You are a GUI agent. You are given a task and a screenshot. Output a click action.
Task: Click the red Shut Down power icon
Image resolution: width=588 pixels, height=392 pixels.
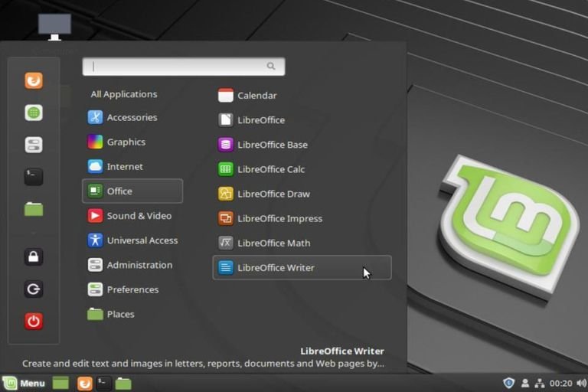[x=34, y=321]
